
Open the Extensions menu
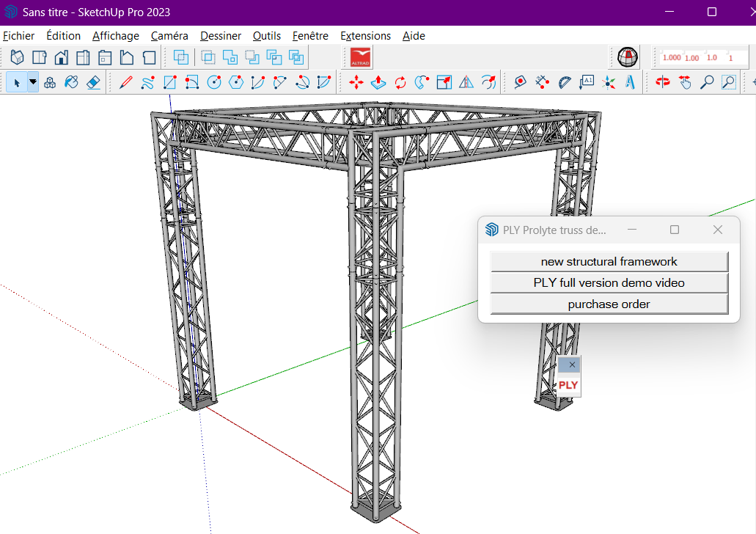pyautogui.click(x=365, y=35)
